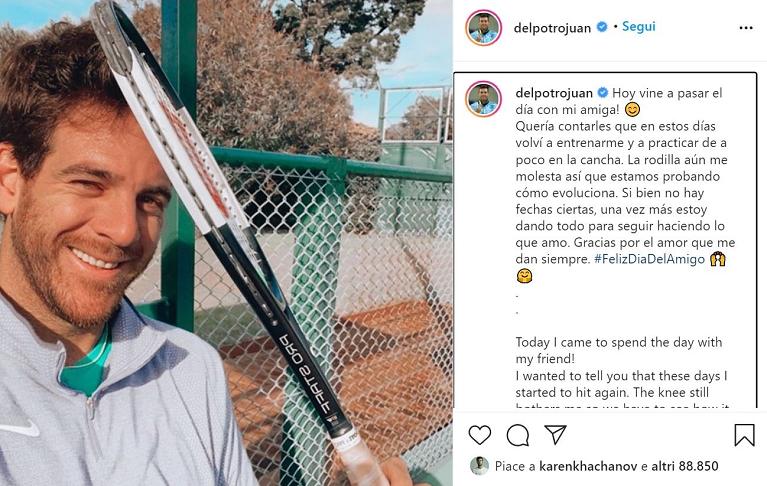
Task: Share post with paper plane icon
Action: (x=556, y=434)
